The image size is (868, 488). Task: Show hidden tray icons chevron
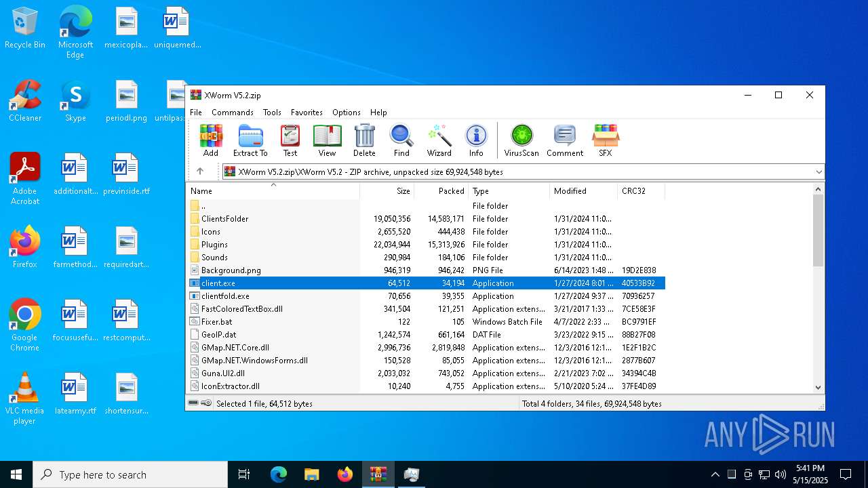[x=715, y=474]
